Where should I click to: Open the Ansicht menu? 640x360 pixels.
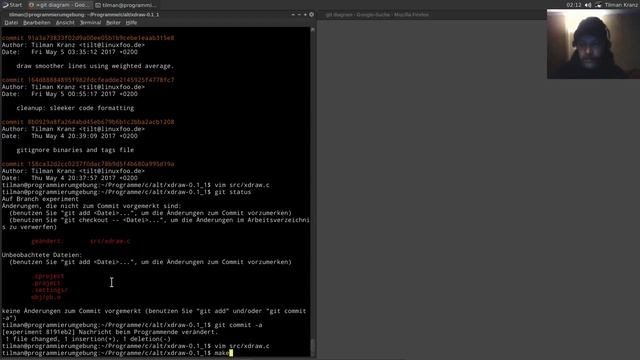click(x=65, y=22)
